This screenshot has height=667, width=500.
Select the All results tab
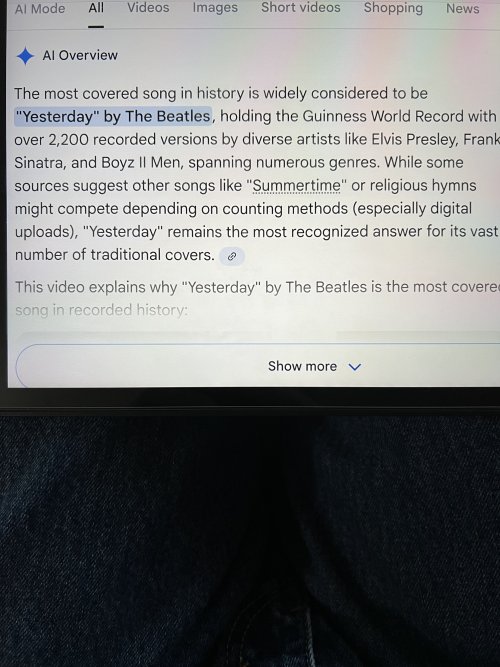pos(96,8)
